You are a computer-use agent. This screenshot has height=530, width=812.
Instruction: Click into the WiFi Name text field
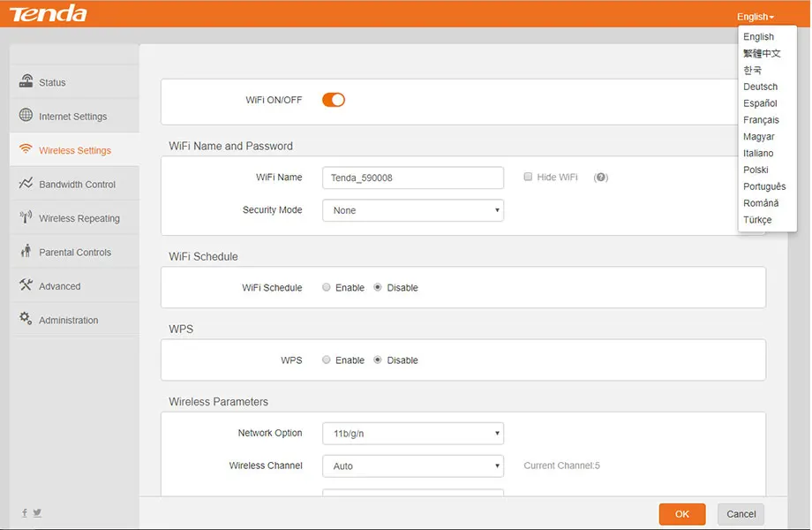tap(412, 178)
